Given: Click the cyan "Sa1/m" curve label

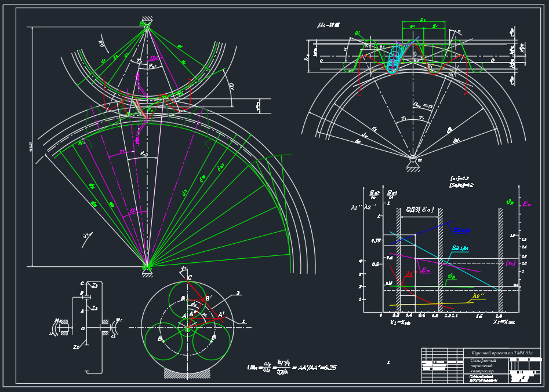Looking at the screenshot, I should (x=460, y=248).
